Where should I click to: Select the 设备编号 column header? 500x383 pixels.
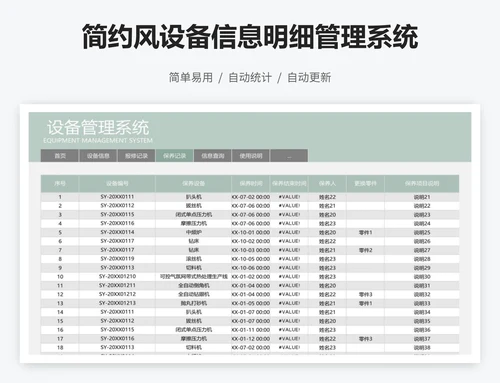[117, 183]
